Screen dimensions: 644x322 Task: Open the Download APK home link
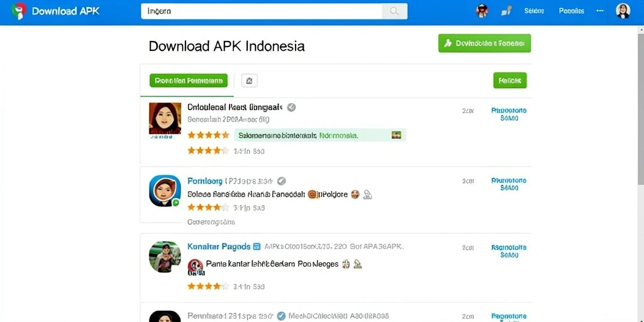click(x=65, y=11)
